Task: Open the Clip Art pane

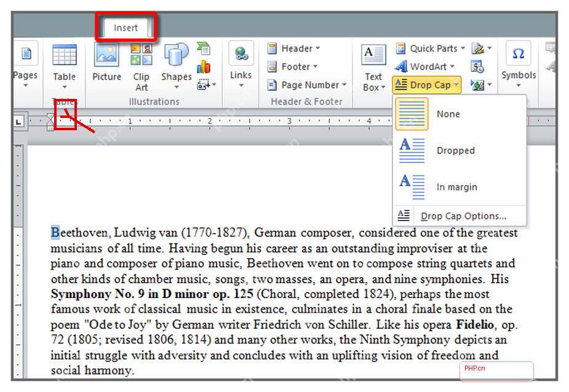Action: click(x=141, y=67)
